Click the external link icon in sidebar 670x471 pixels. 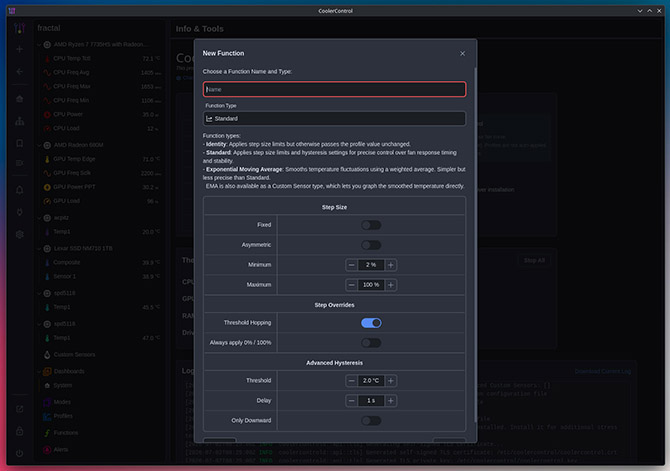tap(20, 409)
